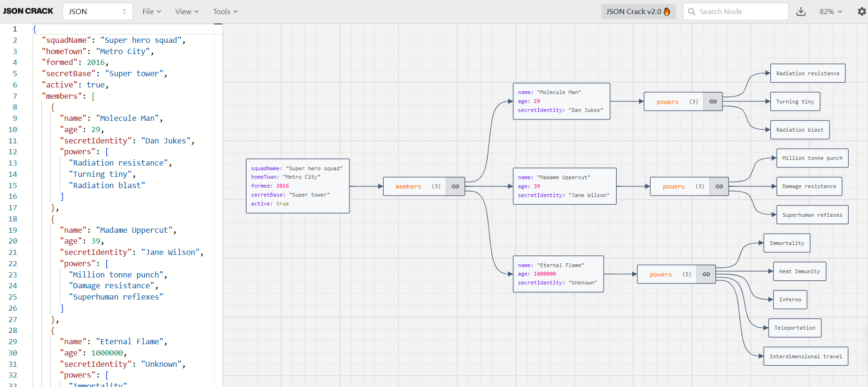Click the Radiation resistance node

coord(808,73)
